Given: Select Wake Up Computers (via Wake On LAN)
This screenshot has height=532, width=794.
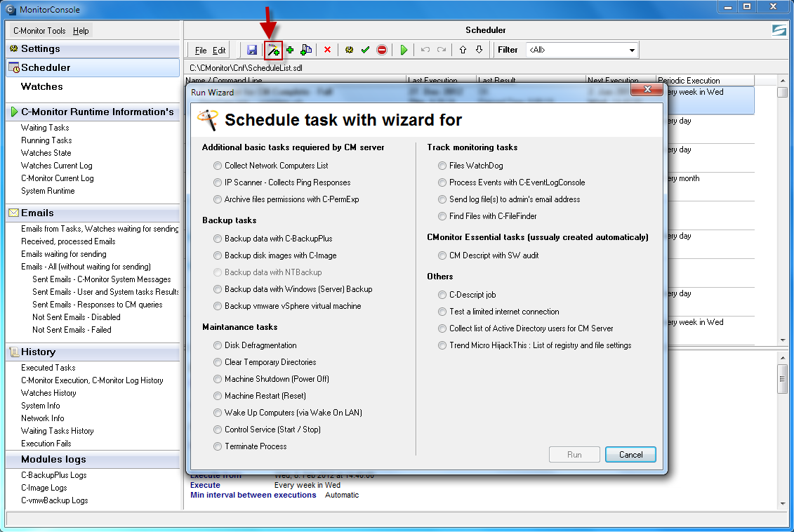Looking at the screenshot, I should [217, 413].
